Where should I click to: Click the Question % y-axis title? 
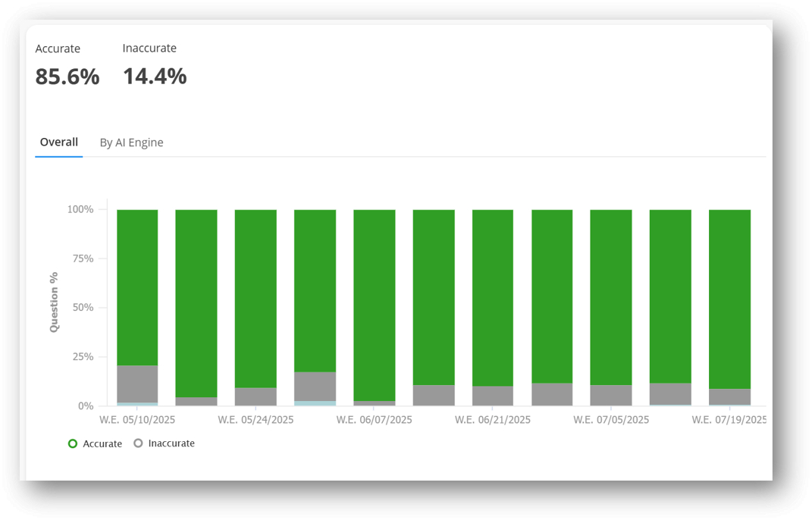(x=54, y=302)
